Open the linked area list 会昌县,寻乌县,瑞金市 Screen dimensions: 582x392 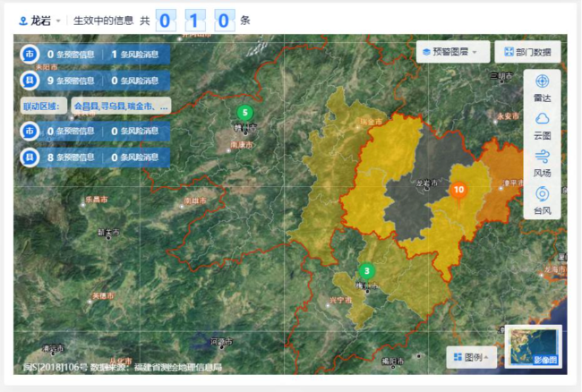pos(121,107)
